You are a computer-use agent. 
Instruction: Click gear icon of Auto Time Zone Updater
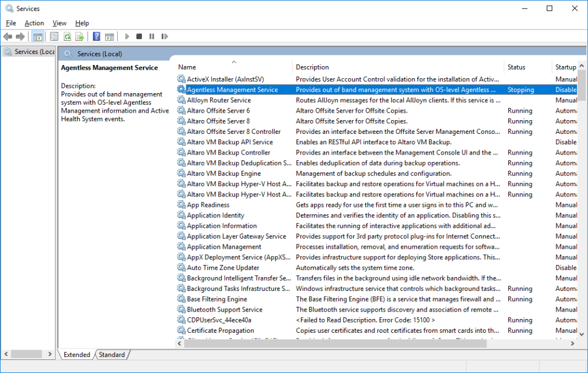click(x=181, y=268)
